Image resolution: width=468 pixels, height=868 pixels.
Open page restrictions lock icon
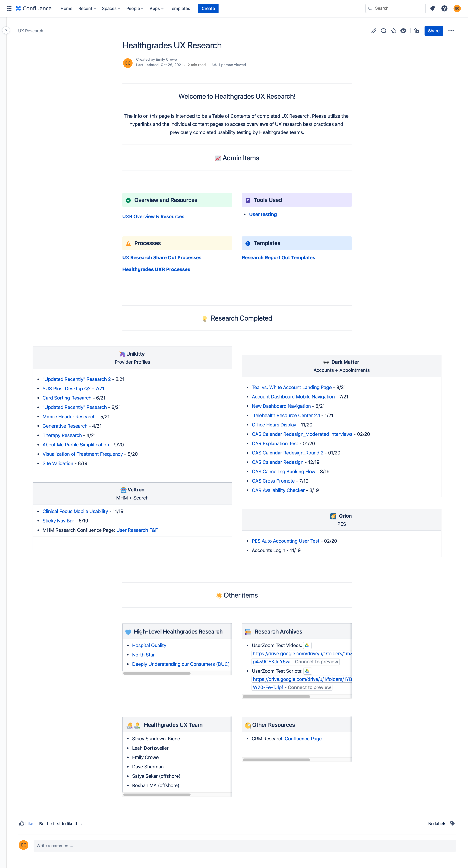(x=417, y=31)
